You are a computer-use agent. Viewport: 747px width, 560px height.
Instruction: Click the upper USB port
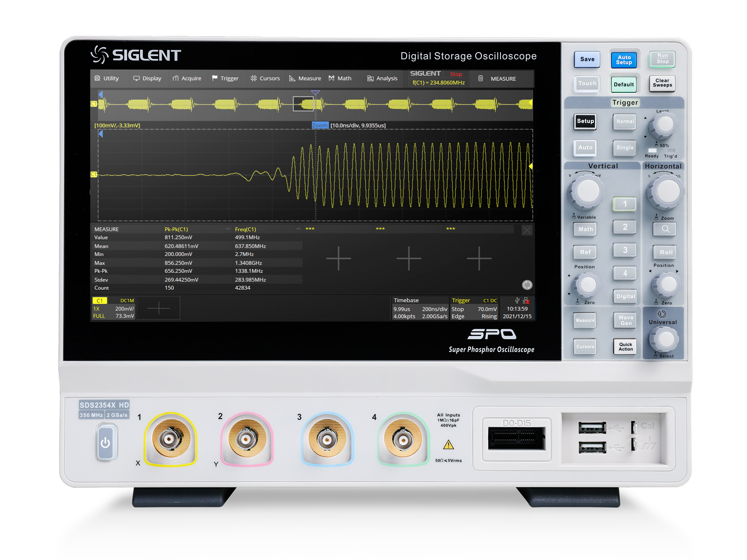pos(592,427)
